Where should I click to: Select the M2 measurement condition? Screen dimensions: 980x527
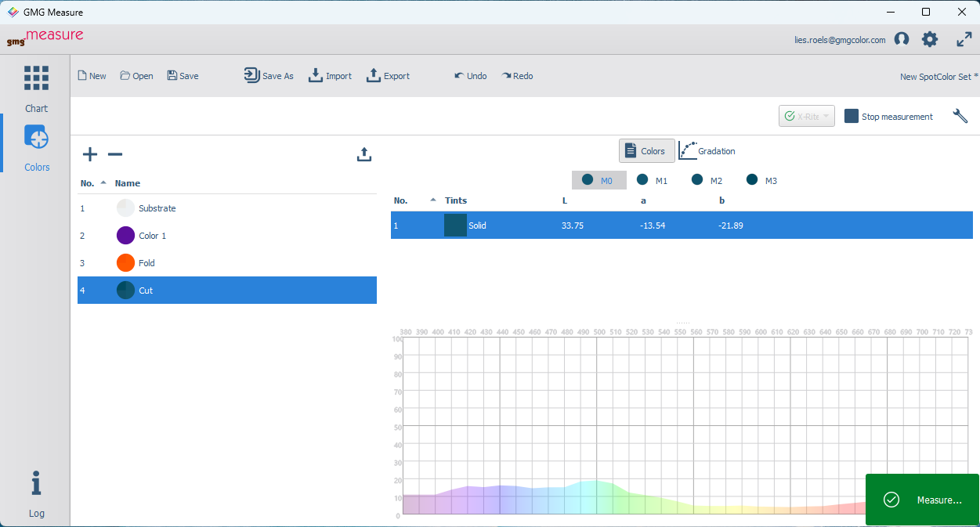(x=707, y=180)
